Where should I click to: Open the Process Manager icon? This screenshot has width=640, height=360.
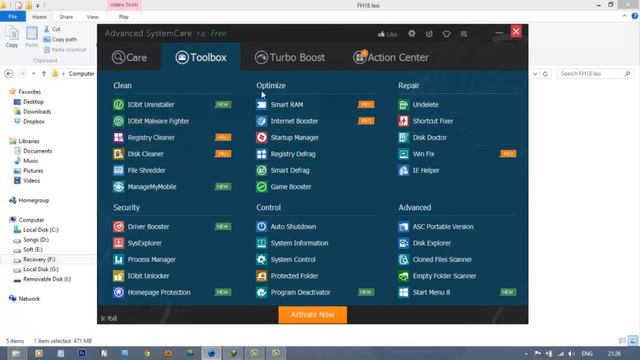tap(118, 259)
